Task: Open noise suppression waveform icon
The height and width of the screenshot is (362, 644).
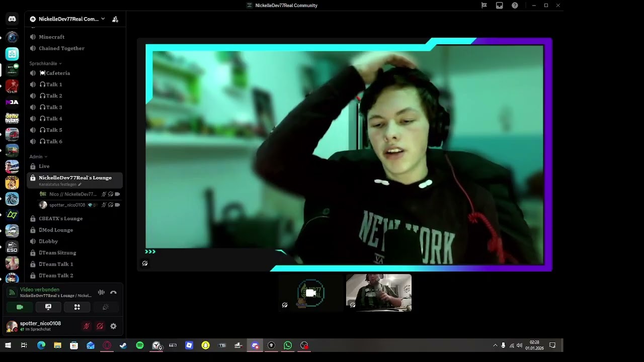Action: pyautogui.click(x=101, y=292)
